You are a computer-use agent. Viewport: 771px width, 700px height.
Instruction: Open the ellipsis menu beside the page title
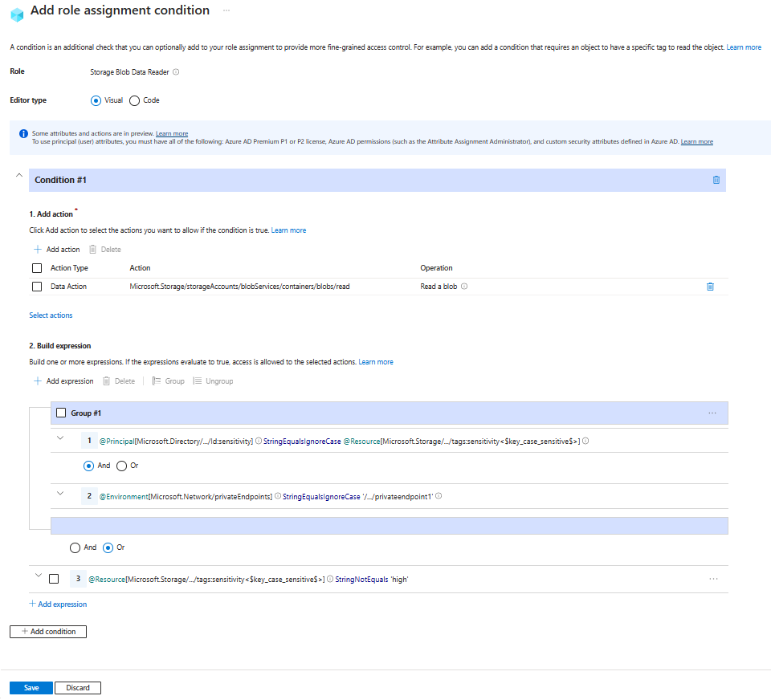(x=226, y=10)
